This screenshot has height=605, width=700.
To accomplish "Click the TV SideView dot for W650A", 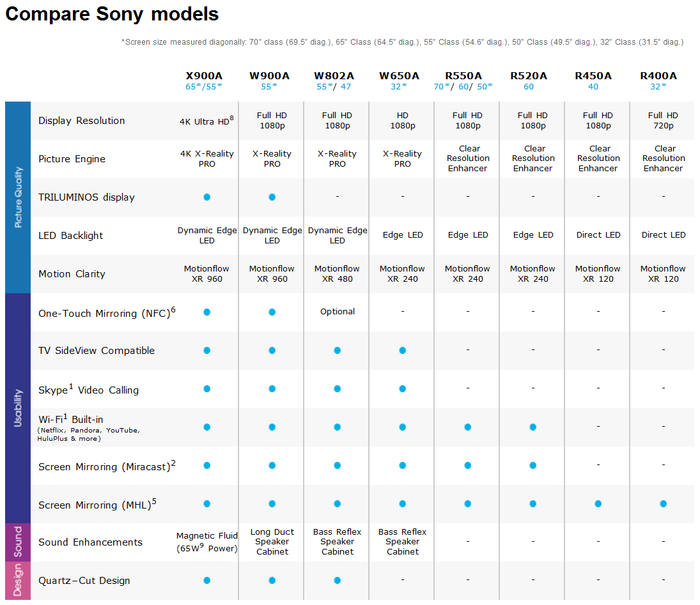I will pyautogui.click(x=402, y=350).
